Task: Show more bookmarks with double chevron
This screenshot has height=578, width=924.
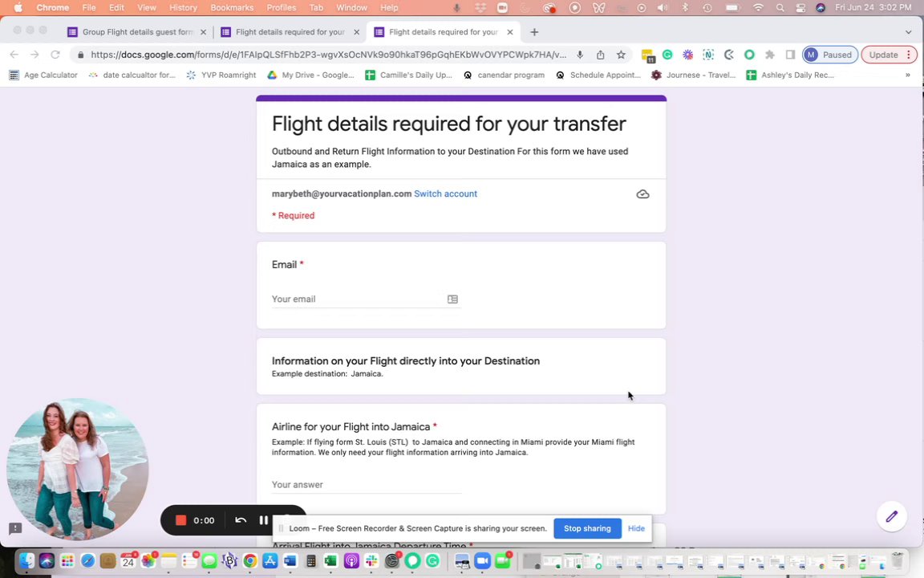Action: (x=907, y=75)
